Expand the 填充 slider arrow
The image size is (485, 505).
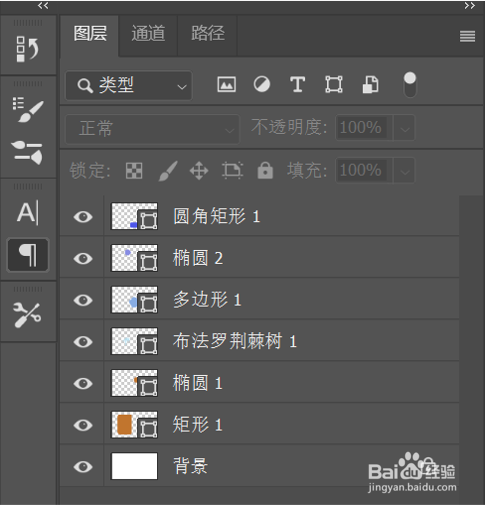[405, 171]
